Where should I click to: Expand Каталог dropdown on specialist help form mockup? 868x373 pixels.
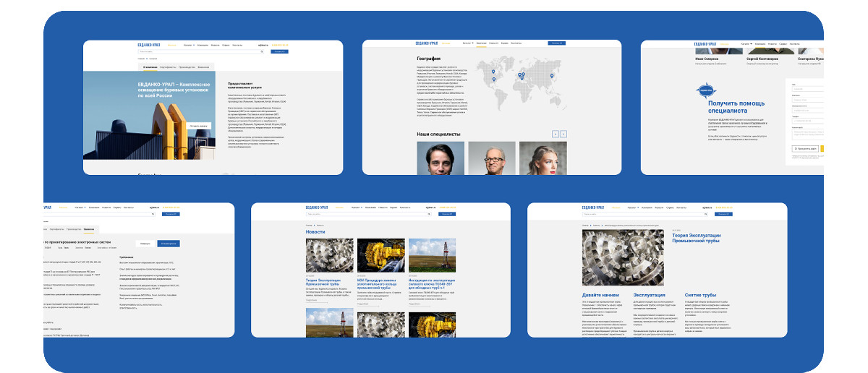(x=746, y=44)
